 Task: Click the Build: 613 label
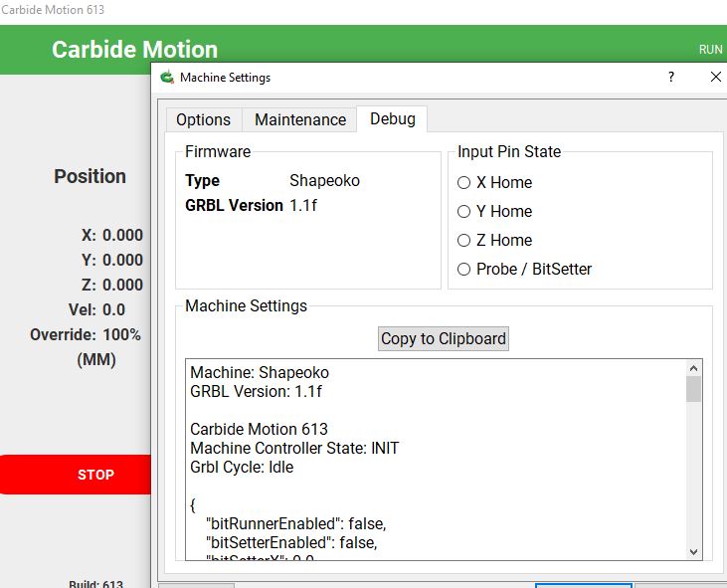[96, 584]
